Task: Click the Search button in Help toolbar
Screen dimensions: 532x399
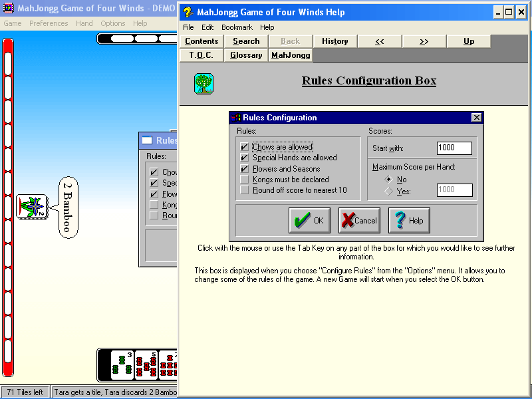Action: tap(246, 41)
